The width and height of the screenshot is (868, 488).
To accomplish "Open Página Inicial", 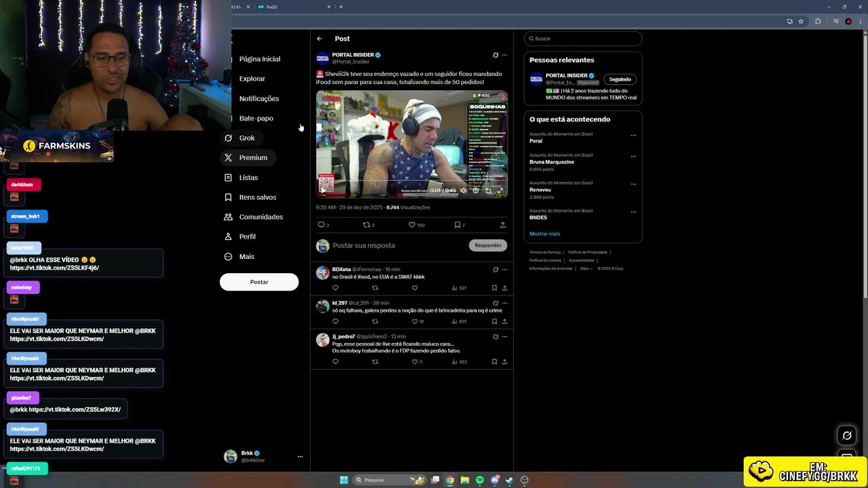I will point(259,59).
